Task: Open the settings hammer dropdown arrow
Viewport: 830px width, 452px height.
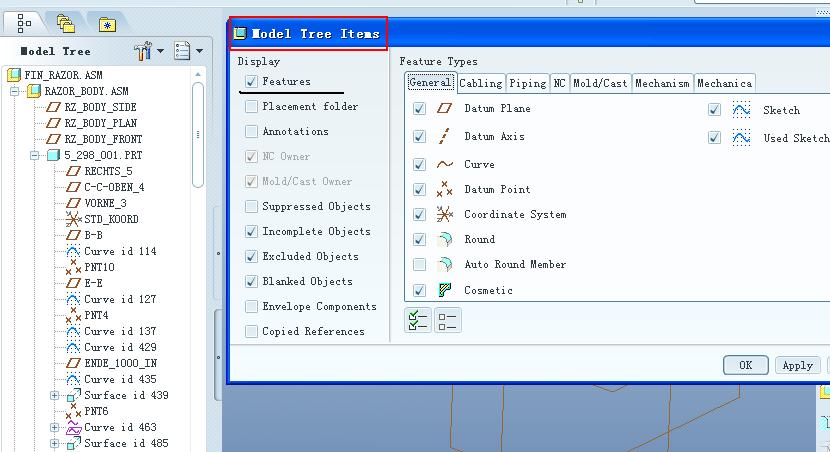Action: pyautogui.click(x=160, y=51)
